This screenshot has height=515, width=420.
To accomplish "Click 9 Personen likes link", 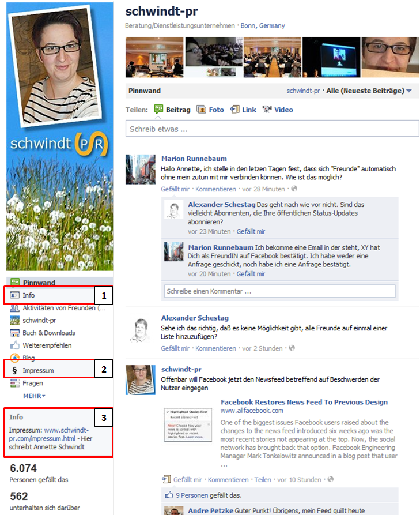I will pos(192,495).
